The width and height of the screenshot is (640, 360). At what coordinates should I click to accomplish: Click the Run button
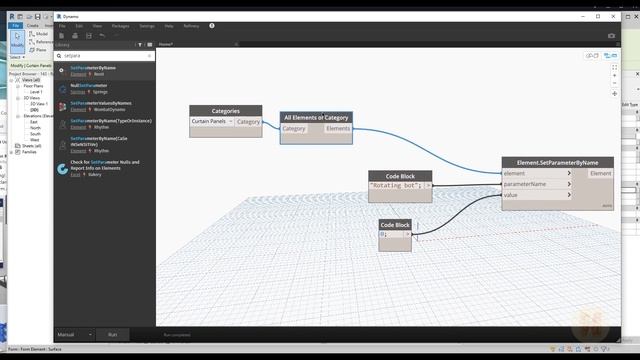(x=113, y=335)
